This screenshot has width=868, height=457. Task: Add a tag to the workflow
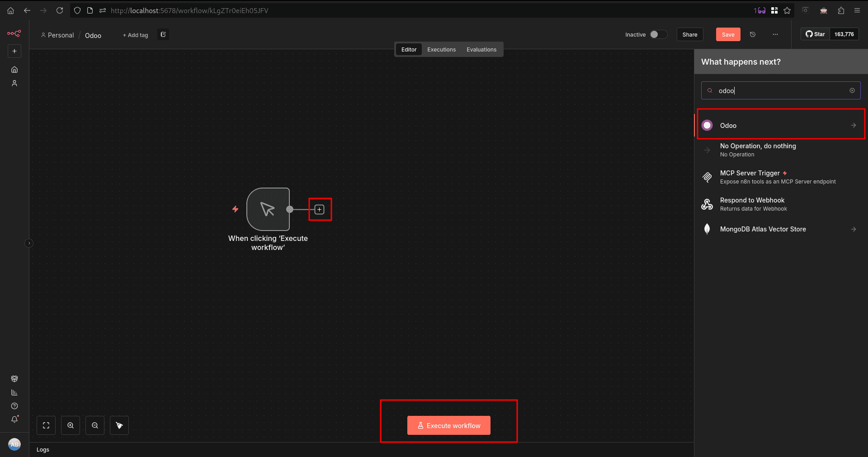point(135,35)
